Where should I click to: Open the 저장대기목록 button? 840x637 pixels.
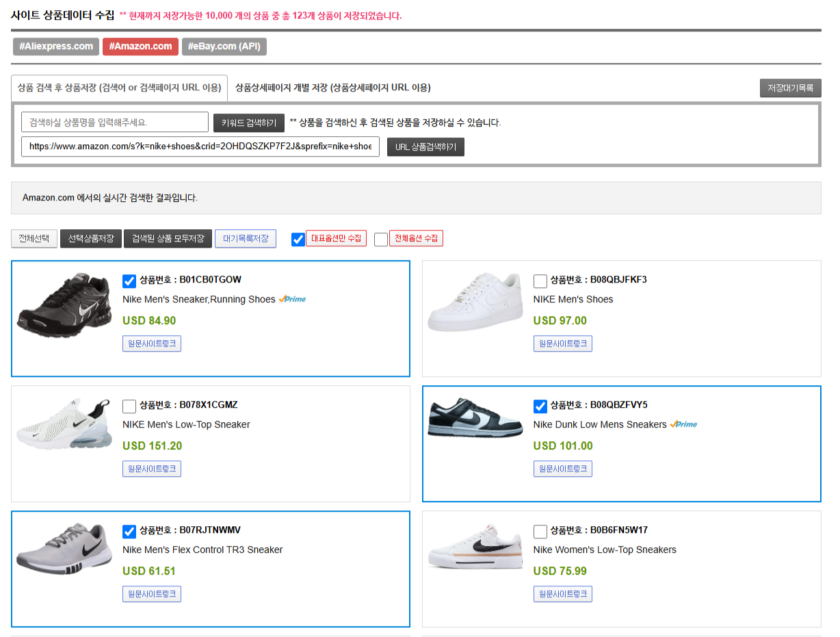[790, 88]
